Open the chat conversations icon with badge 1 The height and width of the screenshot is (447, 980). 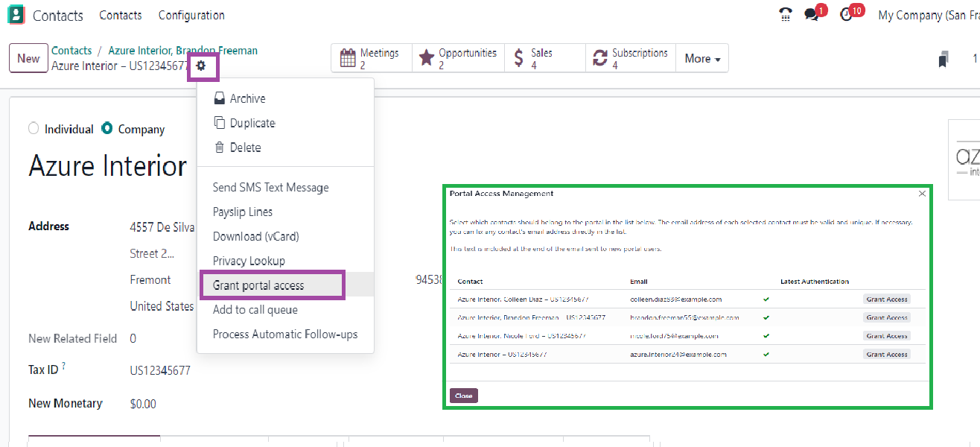pyautogui.click(x=812, y=15)
